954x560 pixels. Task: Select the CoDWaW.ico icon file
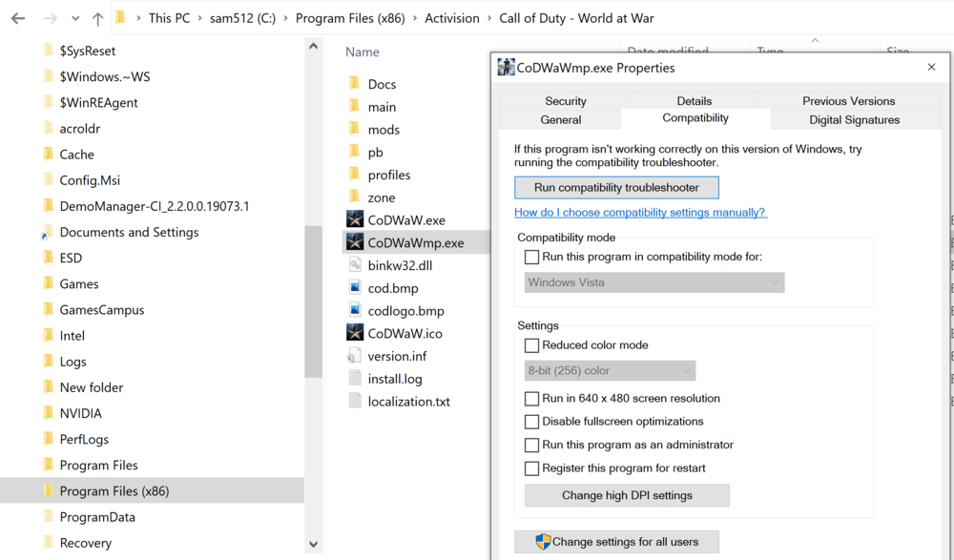click(x=355, y=333)
